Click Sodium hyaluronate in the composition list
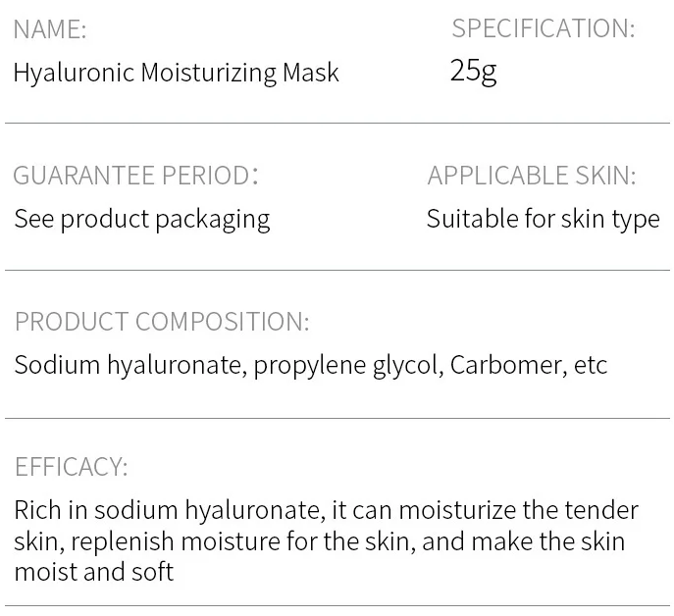Viewport: 674px width, 616px height. [x=127, y=365]
